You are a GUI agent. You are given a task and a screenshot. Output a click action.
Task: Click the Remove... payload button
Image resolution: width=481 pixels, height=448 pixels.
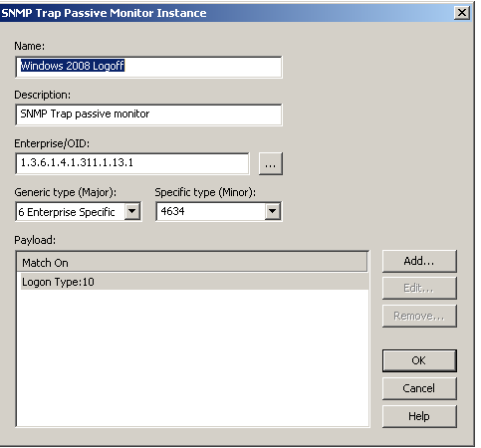coord(419,317)
